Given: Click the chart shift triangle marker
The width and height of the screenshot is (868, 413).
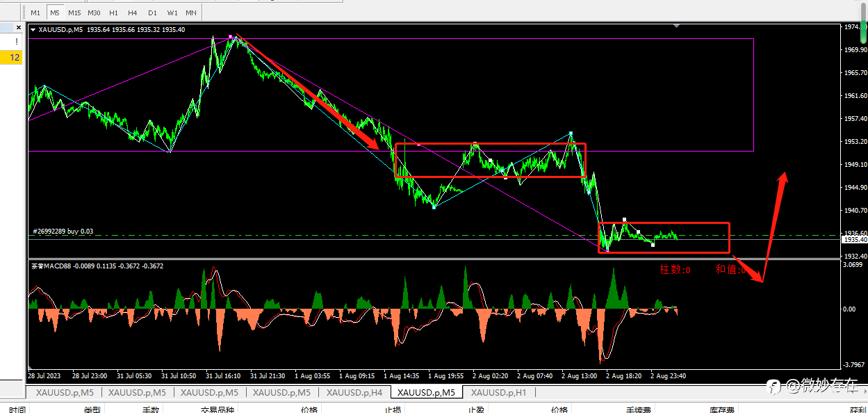Looking at the screenshot, I should tap(676, 26).
